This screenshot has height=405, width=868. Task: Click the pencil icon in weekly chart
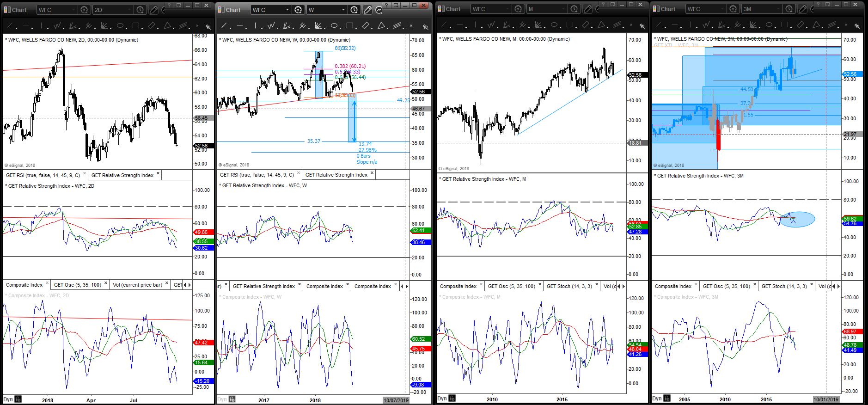coord(367,10)
